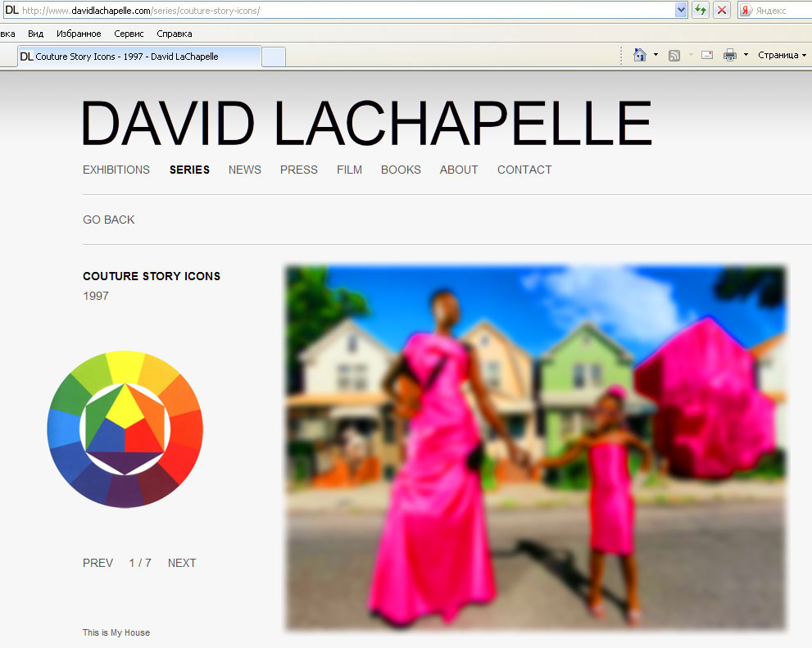Expand the RSS feeds dropdown arrow
This screenshot has width=812, height=648.
(690, 55)
